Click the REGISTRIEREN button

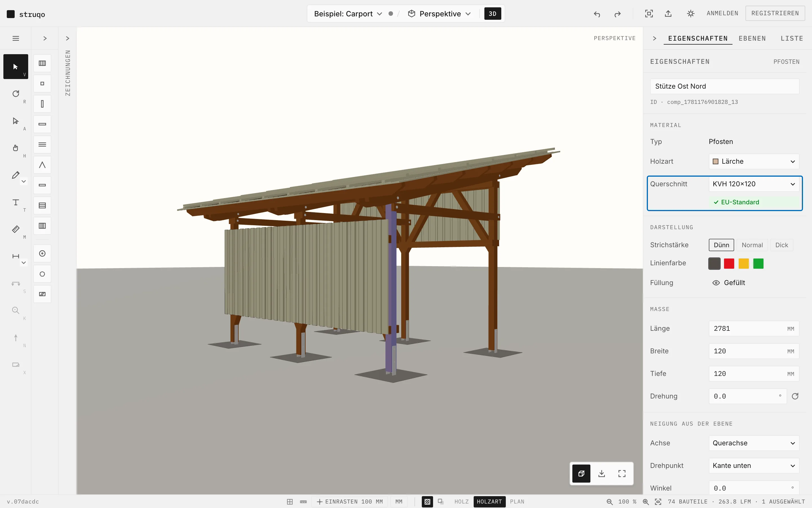click(775, 13)
